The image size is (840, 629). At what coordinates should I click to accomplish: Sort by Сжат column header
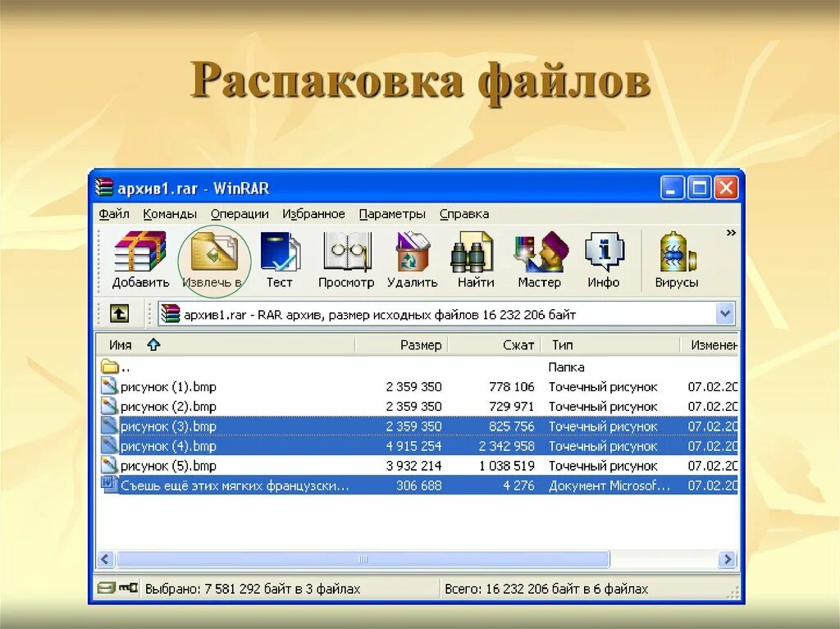494,345
